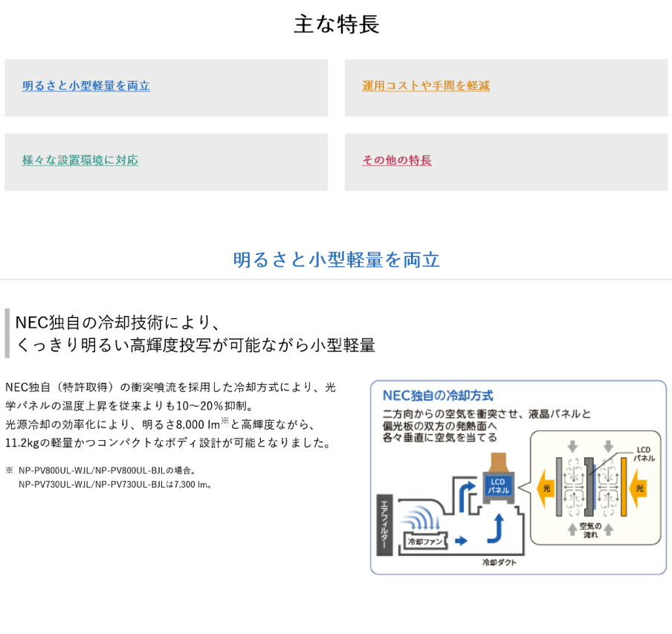
Task: Click the footnote mentioning NP-PV800UL-WJL
Action: 106,470
